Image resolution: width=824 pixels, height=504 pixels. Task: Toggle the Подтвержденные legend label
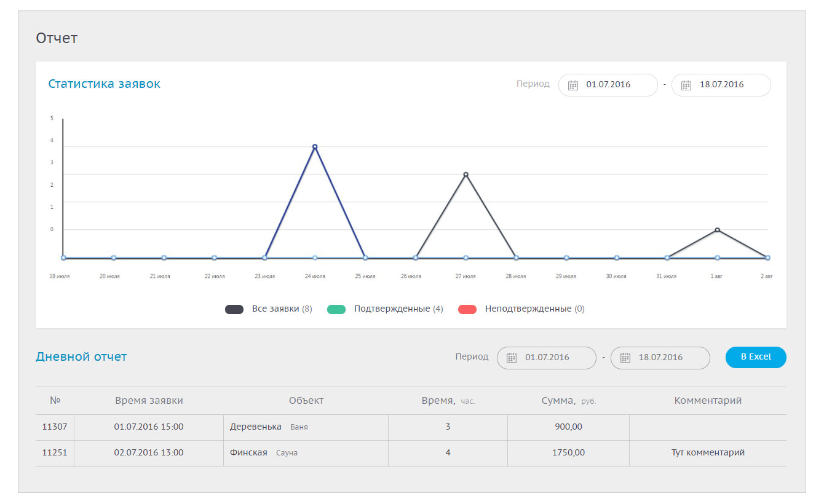click(392, 309)
